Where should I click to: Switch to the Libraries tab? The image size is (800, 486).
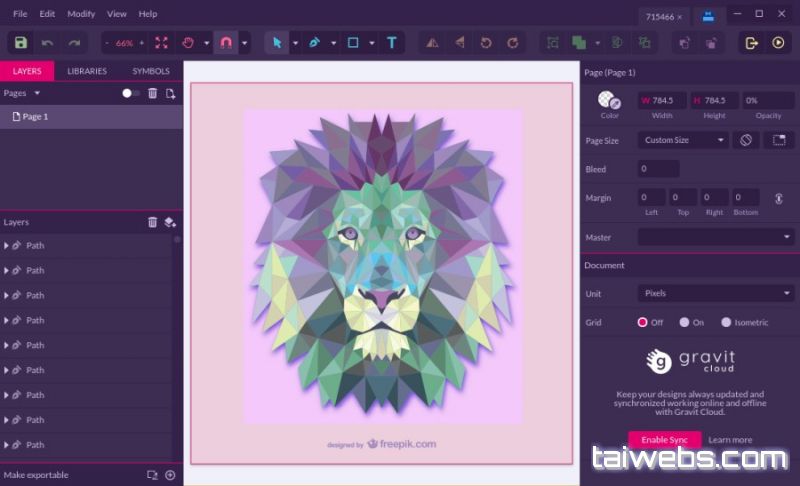[x=87, y=71]
